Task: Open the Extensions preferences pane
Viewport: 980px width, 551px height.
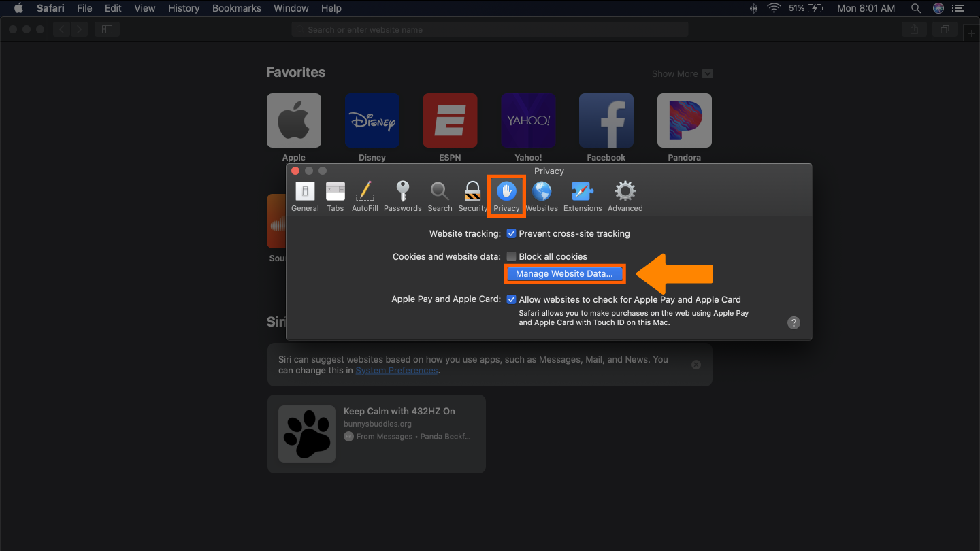Action: pyautogui.click(x=583, y=197)
